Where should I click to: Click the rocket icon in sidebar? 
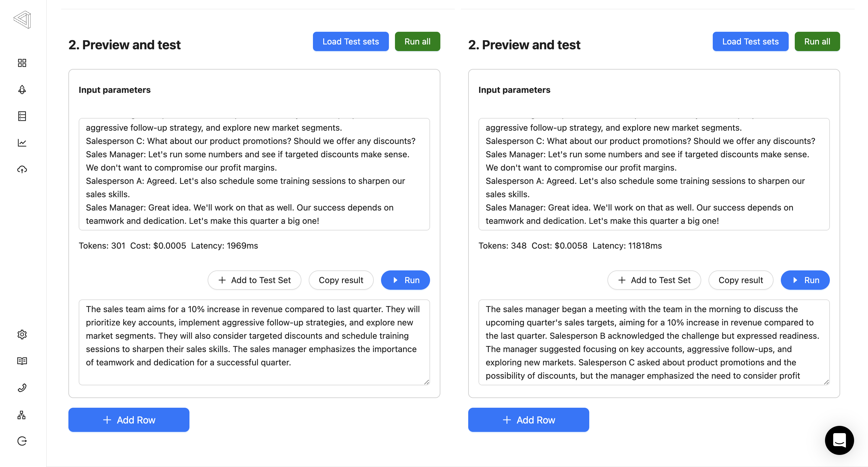[x=22, y=90]
